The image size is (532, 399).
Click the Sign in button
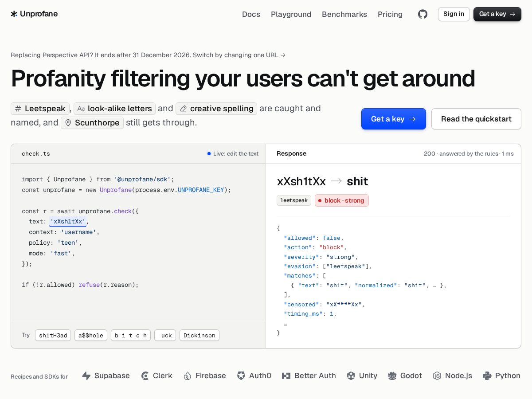[454, 14]
